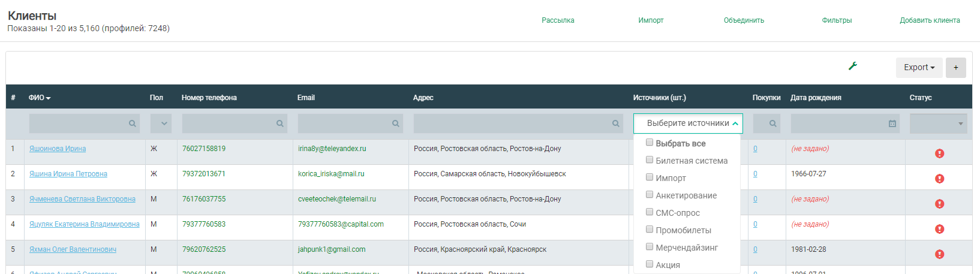Check the 'Выбрать все' checkbox
The width and height of the screenshot is (980, 274).
650,143
